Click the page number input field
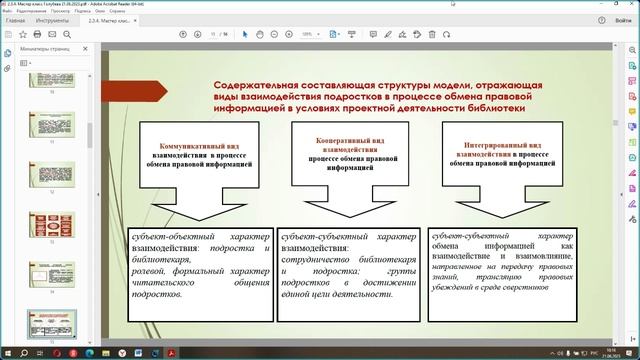Screen dimensions: 640x360 point(213,35)
